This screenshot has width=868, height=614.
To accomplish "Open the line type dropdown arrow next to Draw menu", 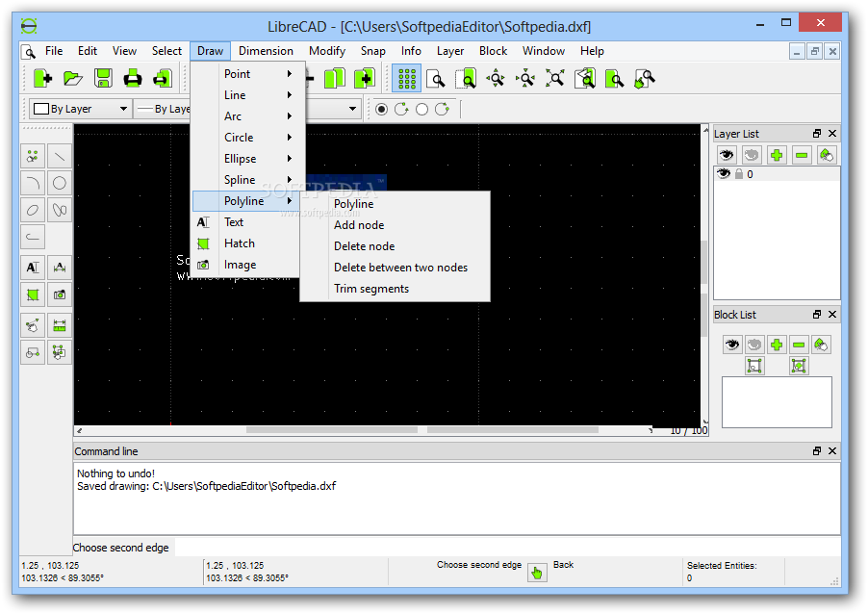I will (x=352, y=109).
